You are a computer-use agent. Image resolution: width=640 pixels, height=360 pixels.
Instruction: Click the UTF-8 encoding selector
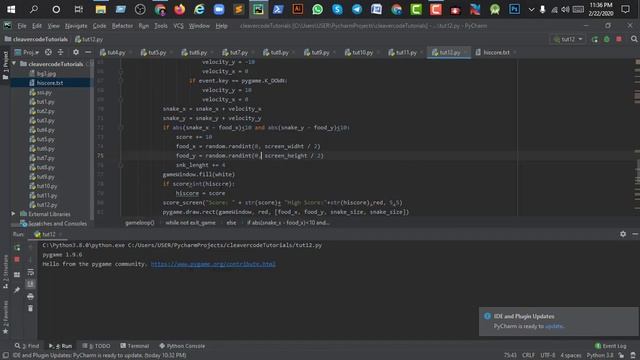548,356
